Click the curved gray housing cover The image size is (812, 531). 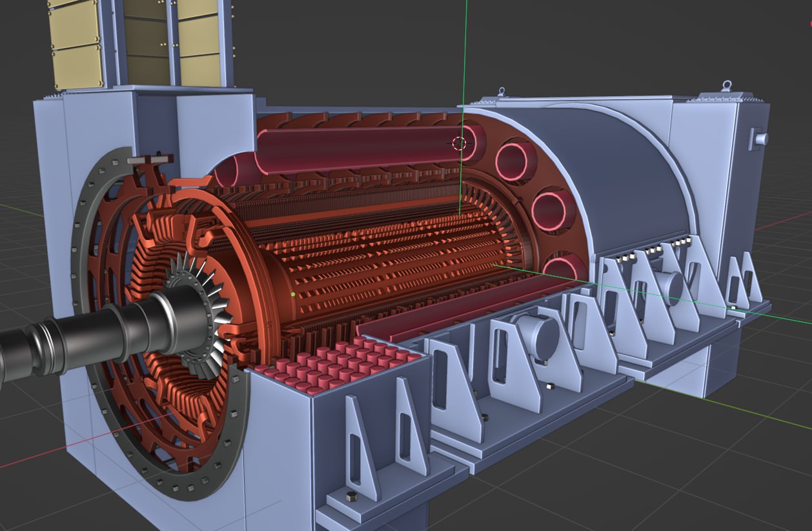[x=620, y=168]
